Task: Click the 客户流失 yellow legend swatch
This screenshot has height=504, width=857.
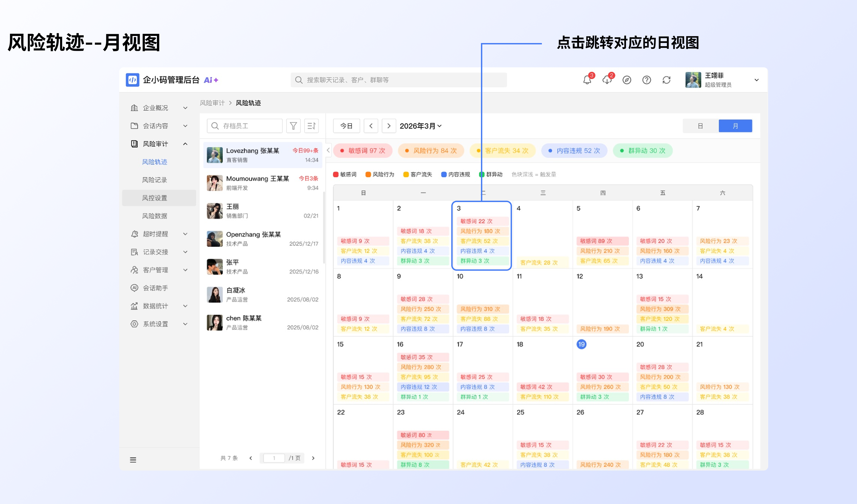Action: click(x=406, y=174)
